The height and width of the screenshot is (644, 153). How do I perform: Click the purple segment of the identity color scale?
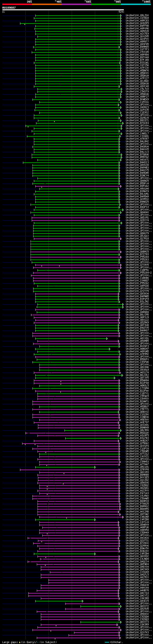tap(76, 4)
